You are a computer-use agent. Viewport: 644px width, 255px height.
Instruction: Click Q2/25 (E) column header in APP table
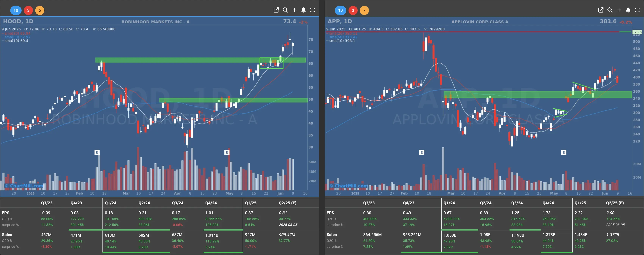615,203
